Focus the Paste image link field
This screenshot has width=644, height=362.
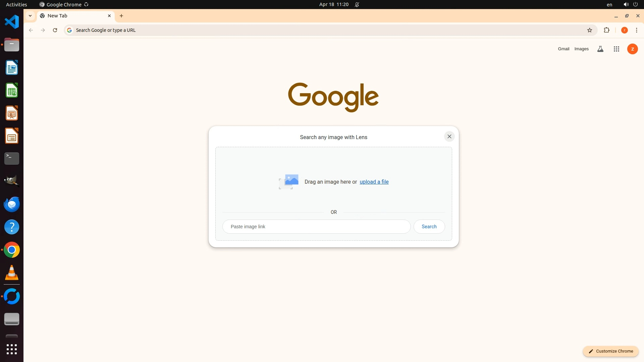(316, 227)
